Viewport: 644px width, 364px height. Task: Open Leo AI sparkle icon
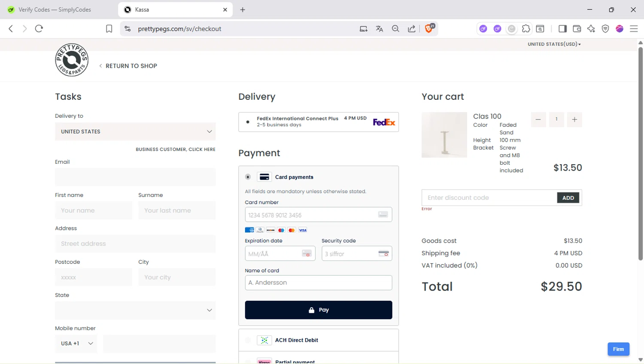591,29
